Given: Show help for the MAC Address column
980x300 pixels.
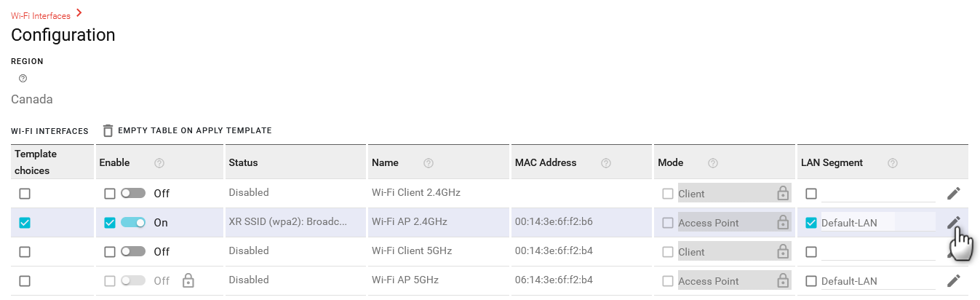Looking at the screenshot, I should point(605,163).
